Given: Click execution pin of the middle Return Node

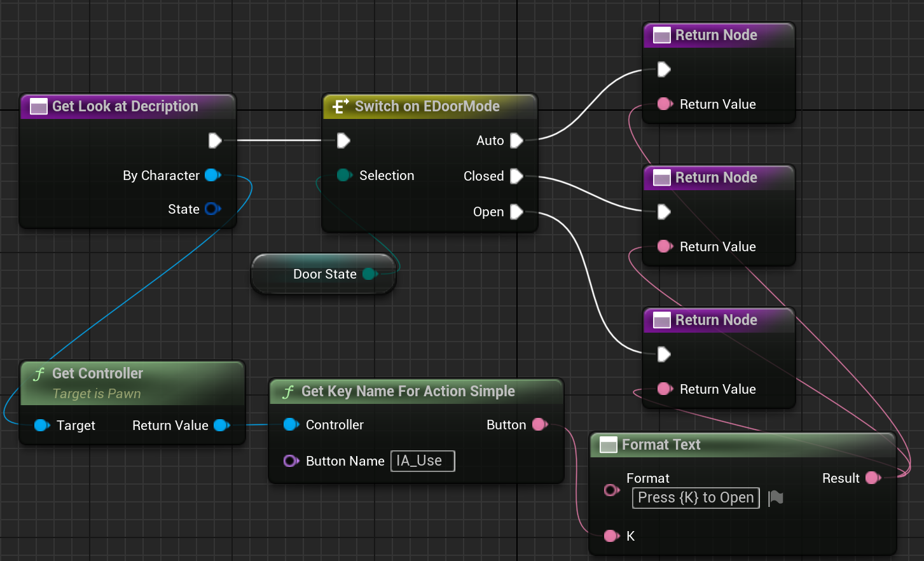Looking at the screenshot, I should 664,212.
